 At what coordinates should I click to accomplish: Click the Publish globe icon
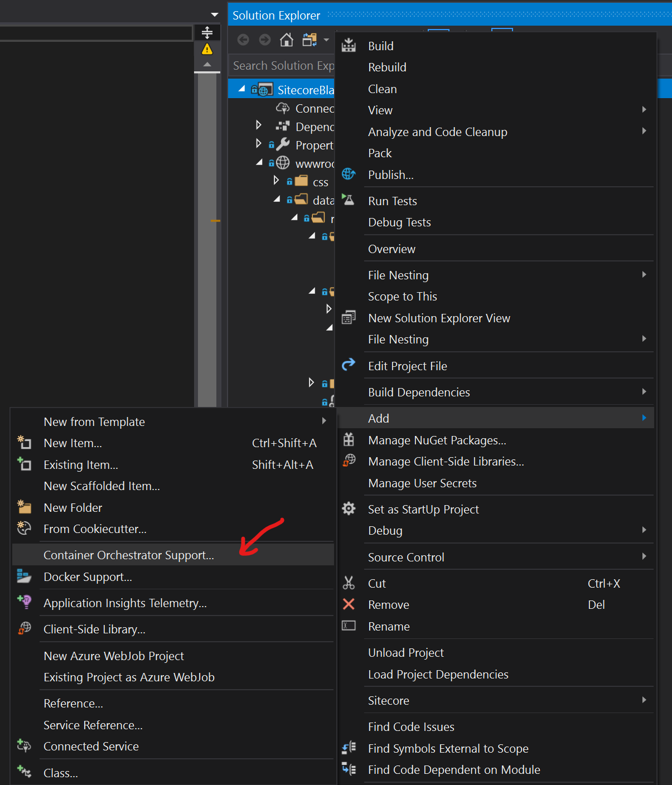(349, 175)
